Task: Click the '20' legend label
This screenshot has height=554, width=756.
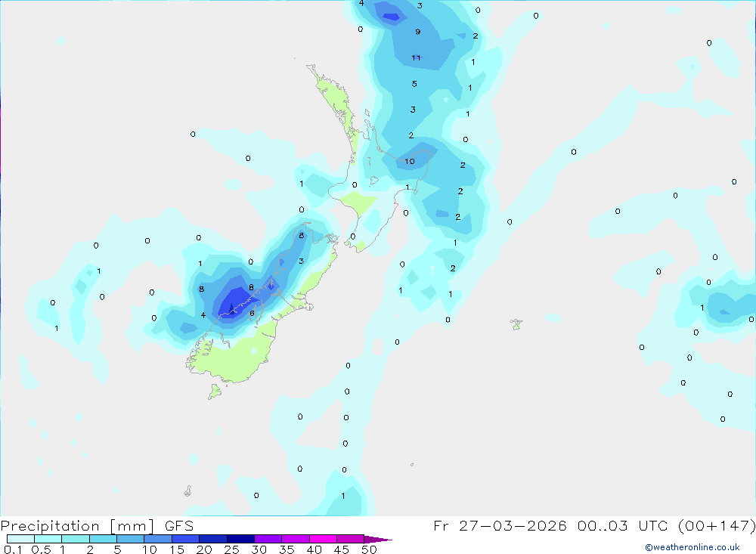Action: coord(204,549)
